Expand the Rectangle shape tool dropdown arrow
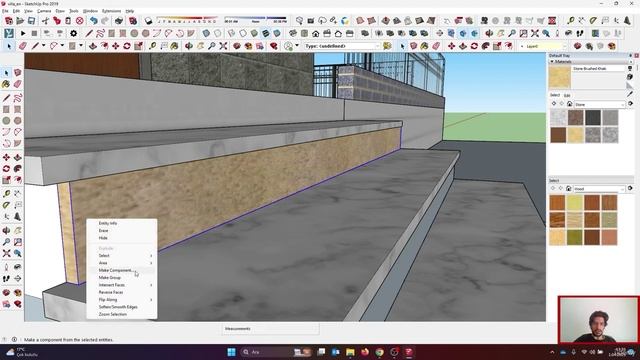The image size is (640, 360). 81,46
